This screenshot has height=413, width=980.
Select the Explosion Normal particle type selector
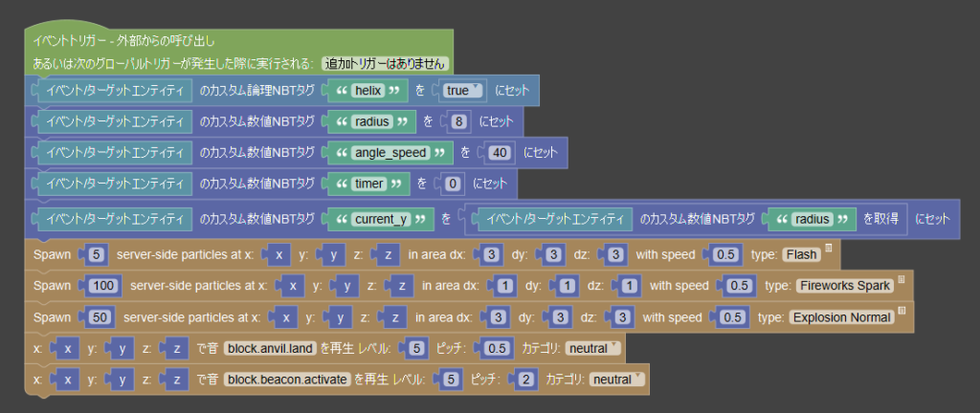[x=841, y=317]
